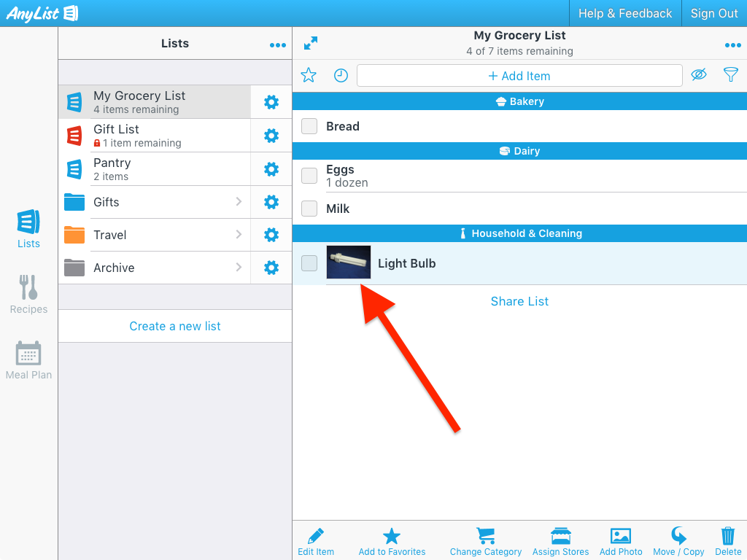Check off the Bread item
Viewport: 747px width, 560px height.
click(309, 126)
